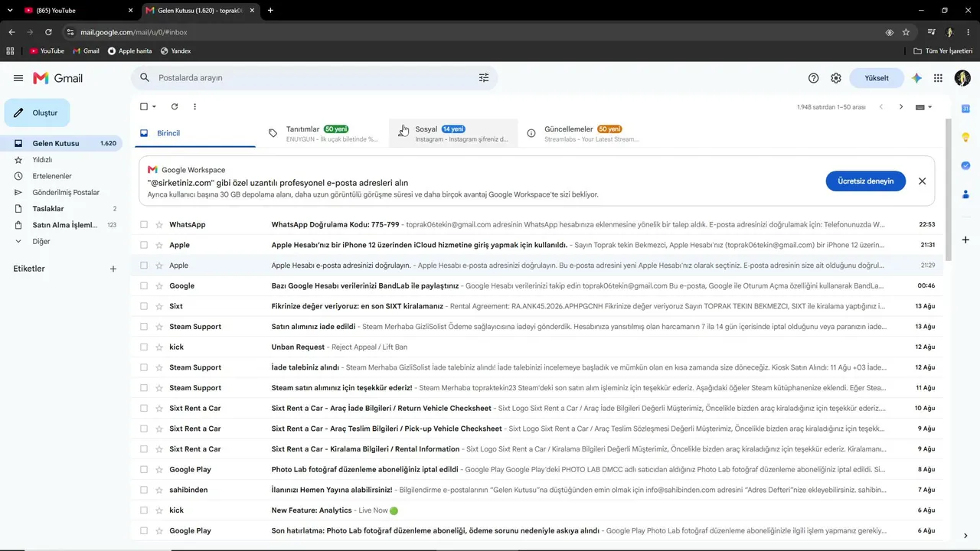
Task: Open Google Keep in the side panel
Action: [x=965, y=137]
